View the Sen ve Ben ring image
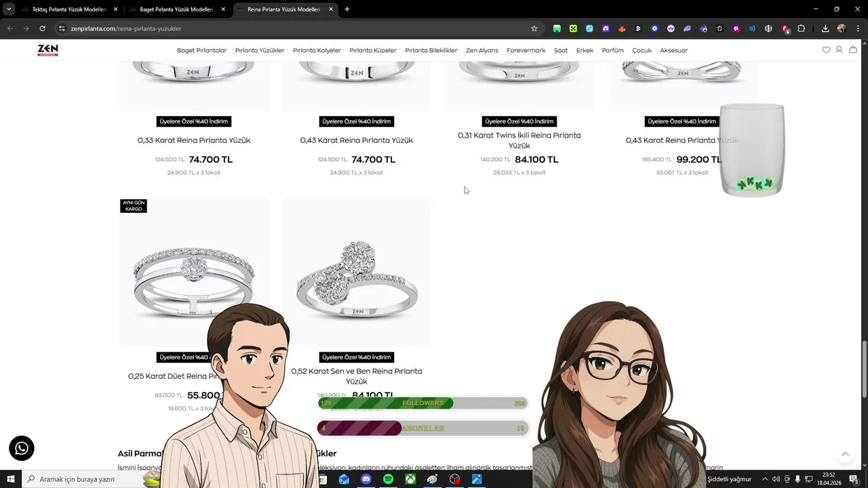 pyautogui.click(x=357, y=272)
